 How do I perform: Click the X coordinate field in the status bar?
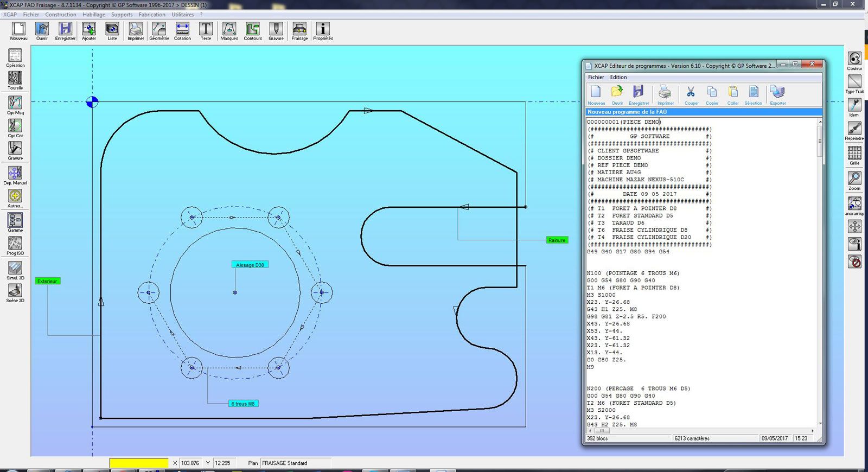click(x=190, y=463)
